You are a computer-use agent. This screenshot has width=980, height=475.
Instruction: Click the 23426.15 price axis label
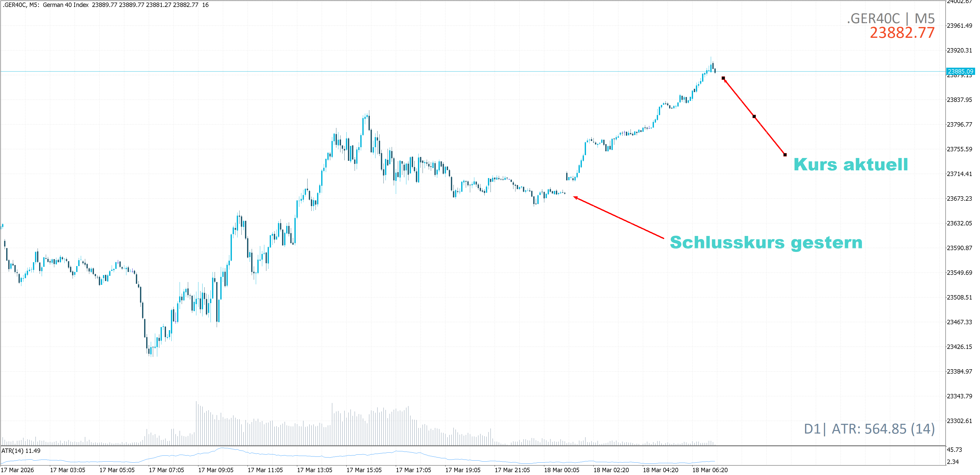tap(959, 347)
